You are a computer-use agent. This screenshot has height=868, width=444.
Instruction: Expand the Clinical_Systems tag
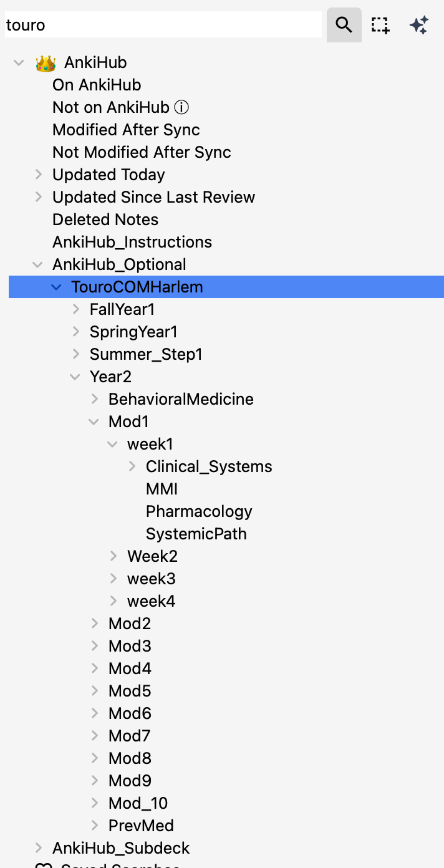tap(132, 466)
